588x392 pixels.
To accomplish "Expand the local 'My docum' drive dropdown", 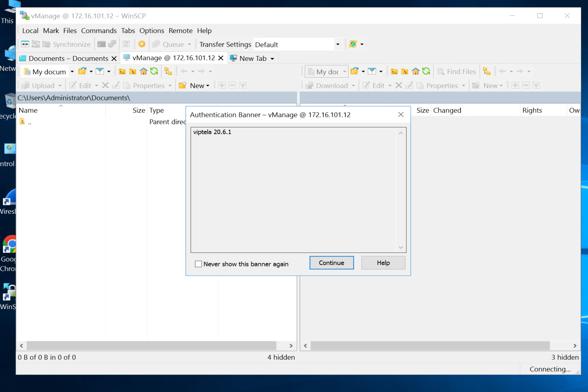I will (72, 72).
